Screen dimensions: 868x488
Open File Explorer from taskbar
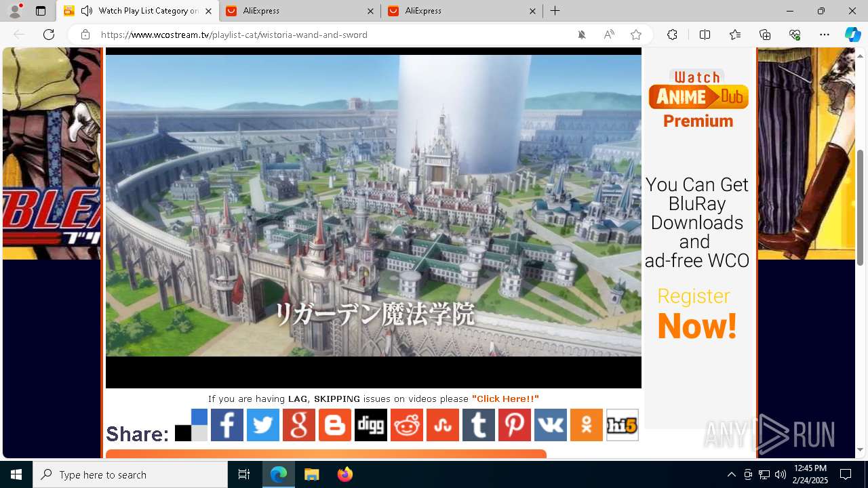311,474
